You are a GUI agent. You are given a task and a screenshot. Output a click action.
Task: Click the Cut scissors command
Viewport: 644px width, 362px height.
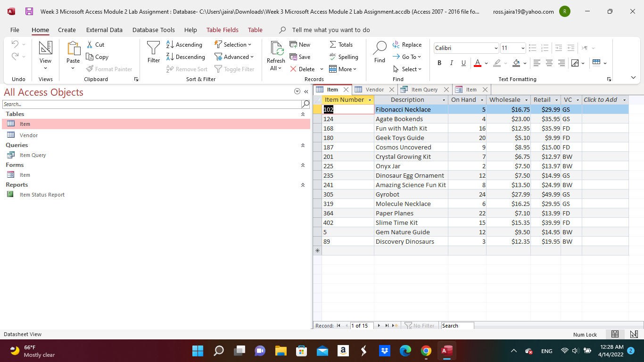click(x=96, y=44)
